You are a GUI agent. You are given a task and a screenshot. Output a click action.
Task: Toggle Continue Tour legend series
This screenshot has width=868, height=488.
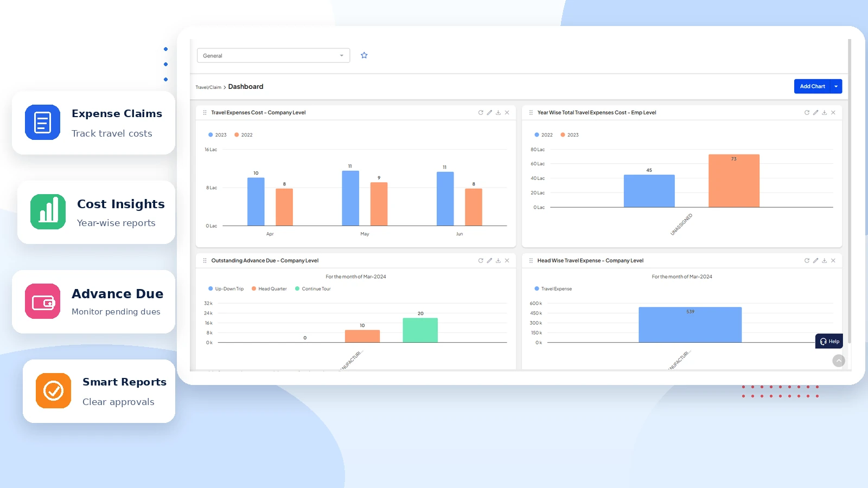pos(313,289)
